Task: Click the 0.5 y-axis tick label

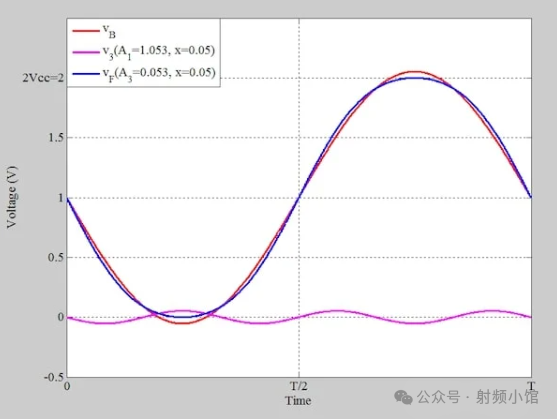Action: (55, 257)
